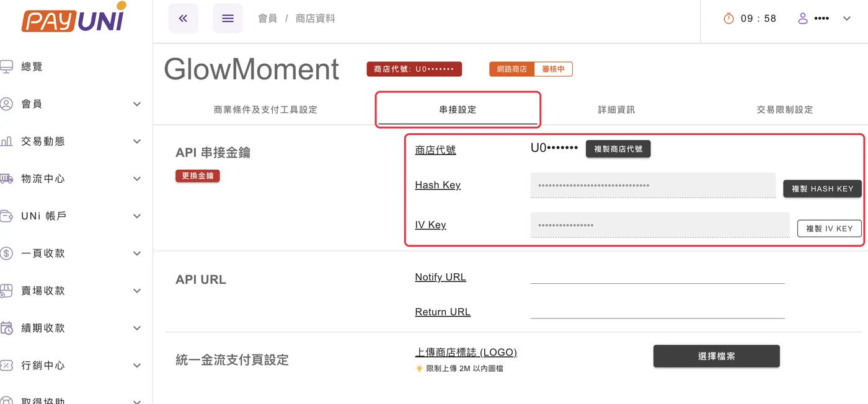Click the Notify URL input field

click(657, 276)
